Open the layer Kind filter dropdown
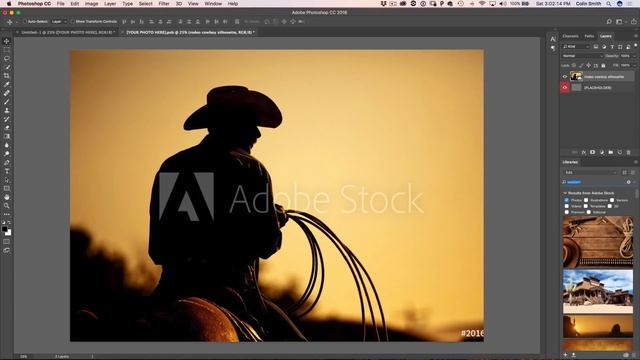 click(x=576, y=47)
